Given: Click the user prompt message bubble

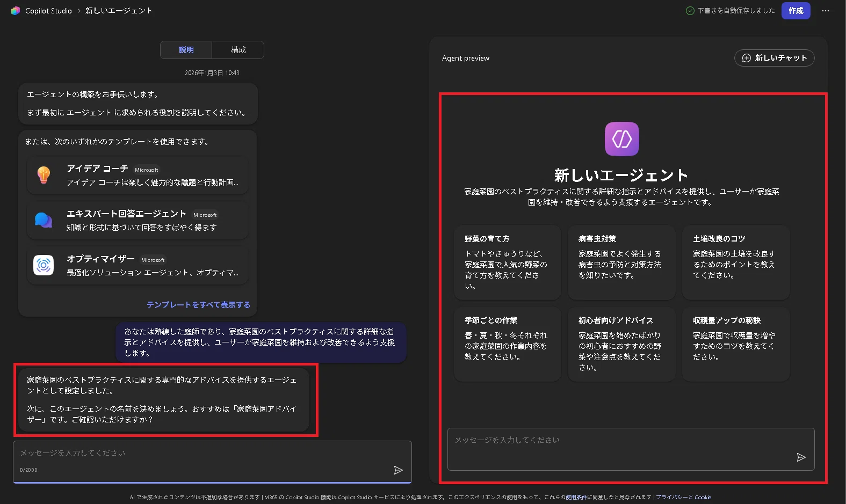Looking at the screenshot, I should tap(261, 342).
